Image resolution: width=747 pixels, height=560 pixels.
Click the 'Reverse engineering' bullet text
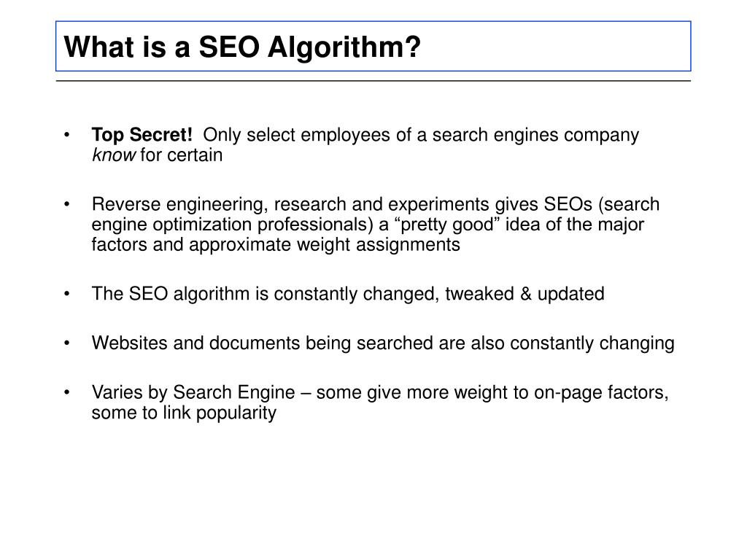coord(376,225)
